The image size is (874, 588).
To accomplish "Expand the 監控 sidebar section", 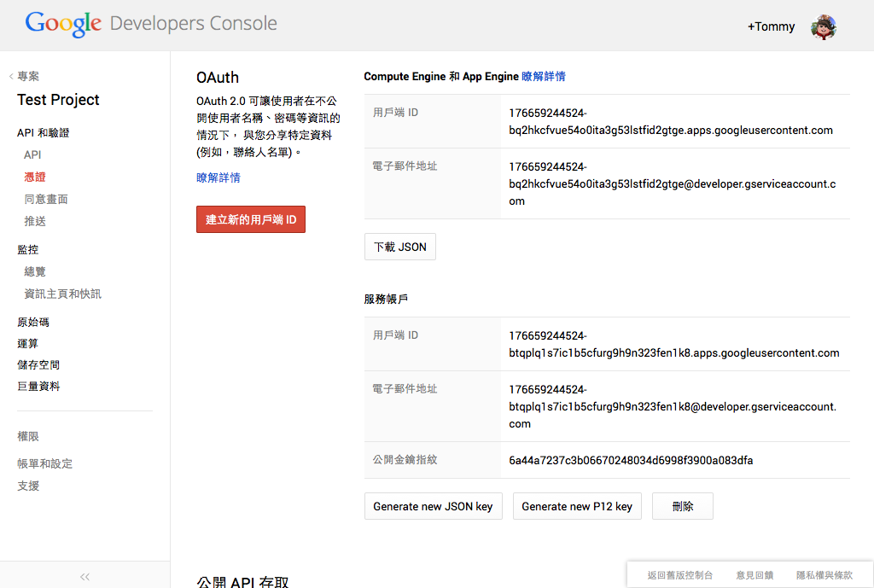I will point(28,249).
